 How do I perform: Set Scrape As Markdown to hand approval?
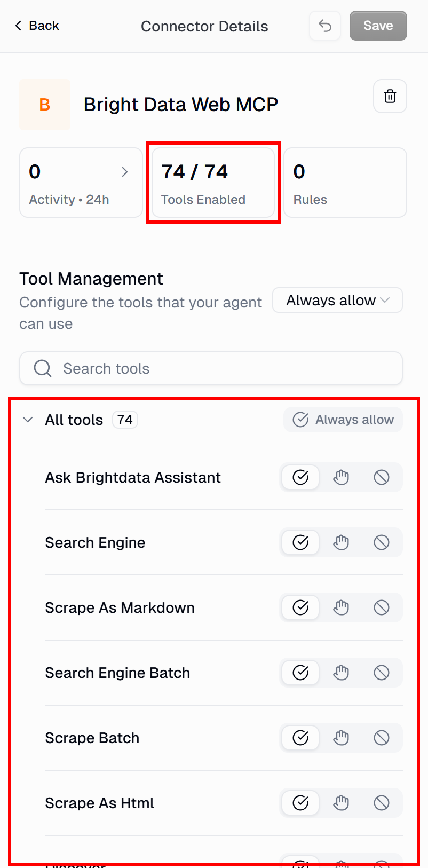coord(341,607)
